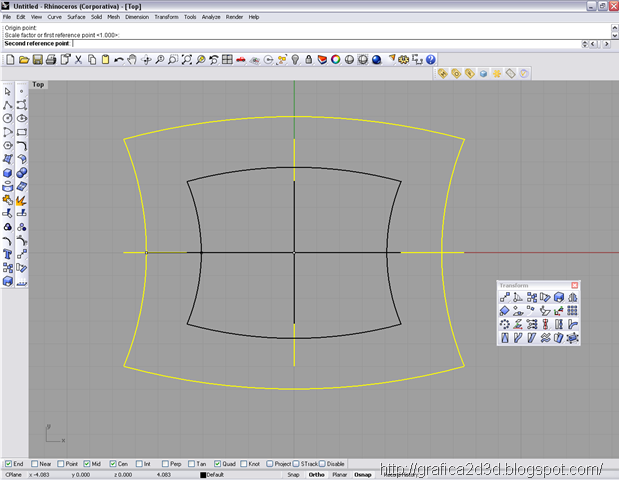Click the Top viewport title label
This screenshot has height=480, width=619.
(38, 84)
